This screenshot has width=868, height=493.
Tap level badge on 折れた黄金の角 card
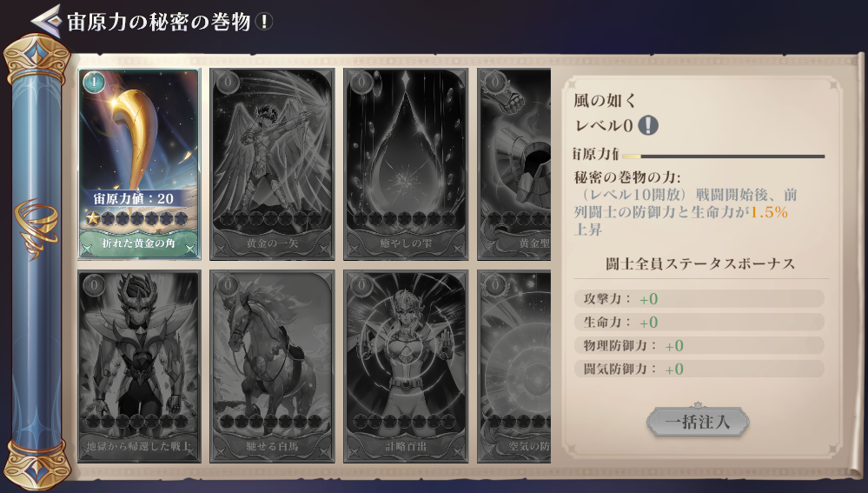94,83
